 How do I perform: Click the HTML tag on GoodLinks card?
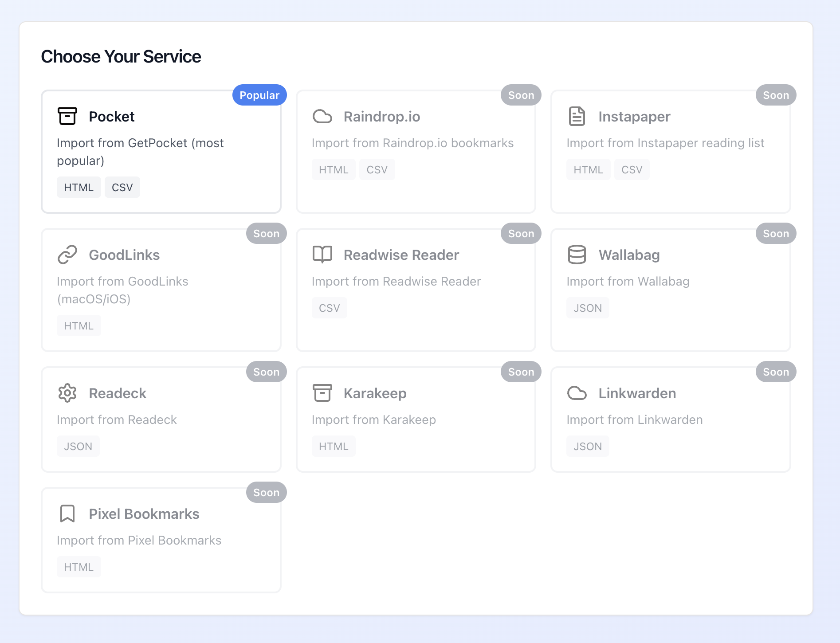[79, 325]
